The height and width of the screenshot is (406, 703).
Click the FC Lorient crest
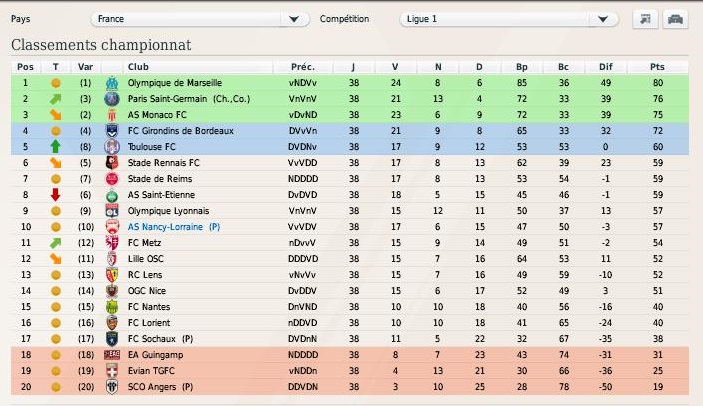(112, 323)
